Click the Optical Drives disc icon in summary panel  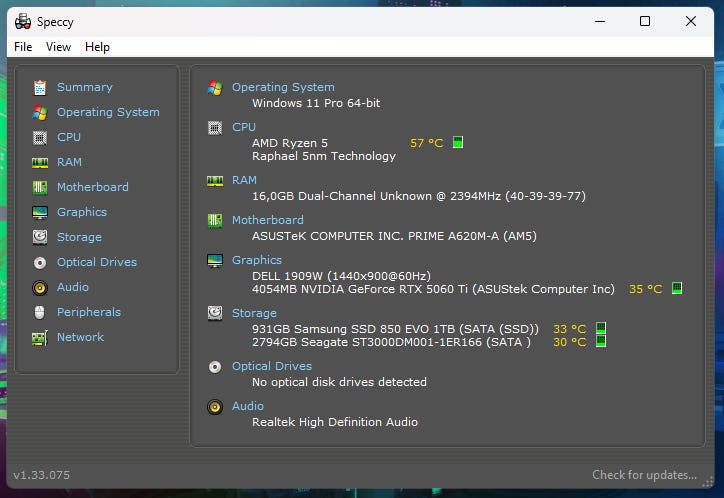215,367
